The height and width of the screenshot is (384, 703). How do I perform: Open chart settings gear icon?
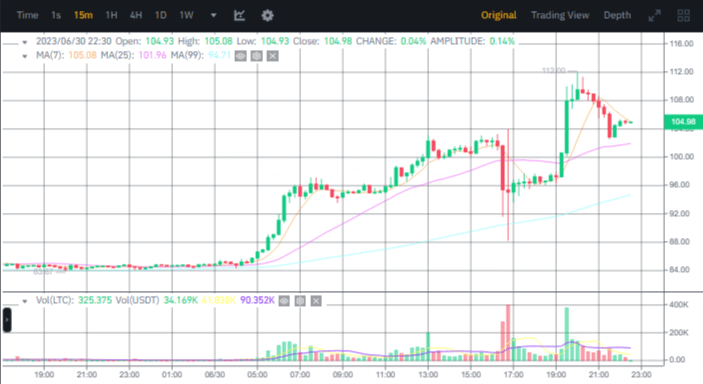coord(268,16)
